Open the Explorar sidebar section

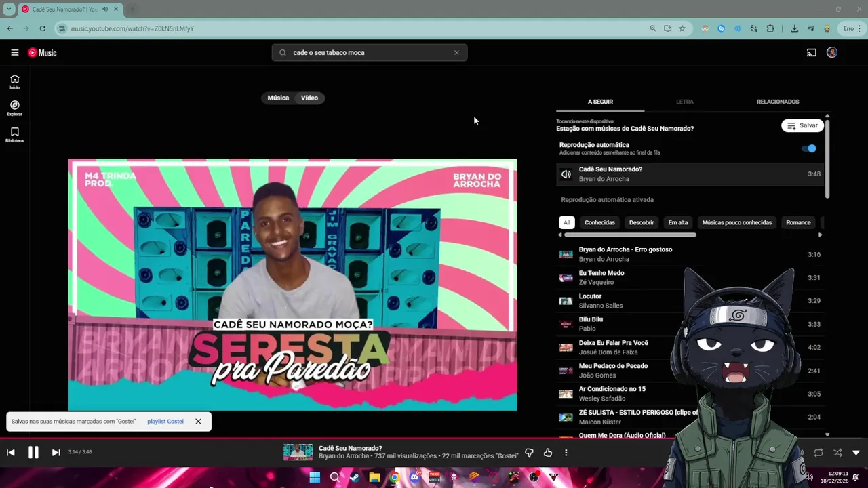point(14,108)
